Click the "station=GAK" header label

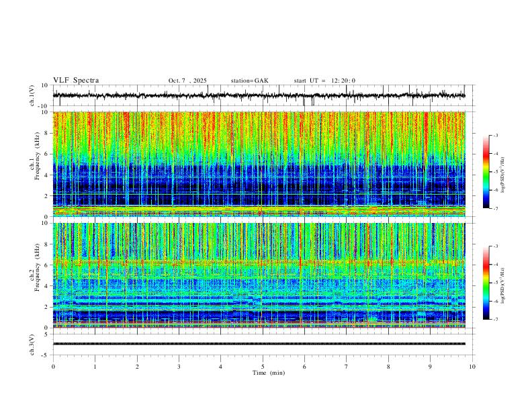[249, 81]
